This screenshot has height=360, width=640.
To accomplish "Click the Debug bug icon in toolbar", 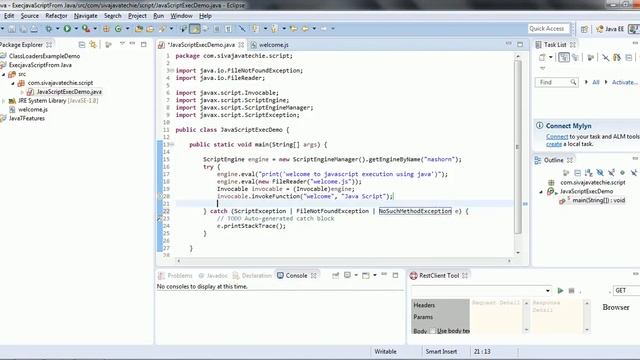I will click(49, 29).
